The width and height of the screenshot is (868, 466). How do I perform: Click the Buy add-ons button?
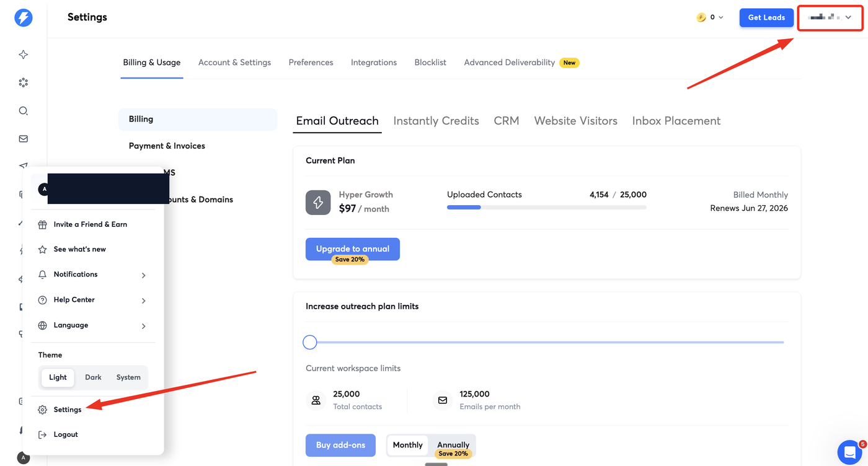click(x=340, y=445)
